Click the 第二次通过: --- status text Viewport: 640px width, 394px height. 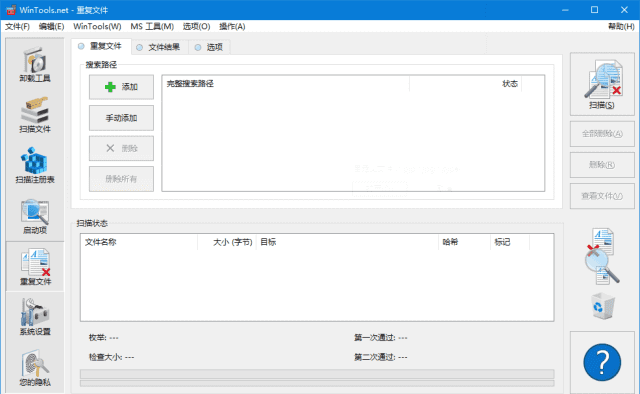380,357
